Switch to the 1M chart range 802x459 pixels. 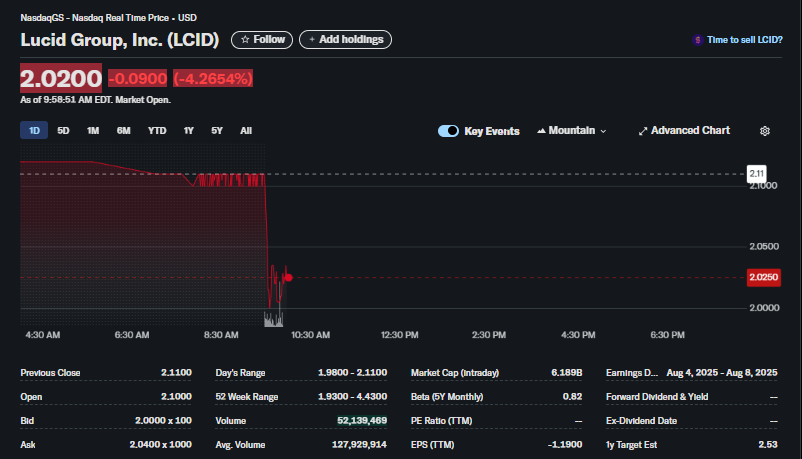tap(93, 130)
